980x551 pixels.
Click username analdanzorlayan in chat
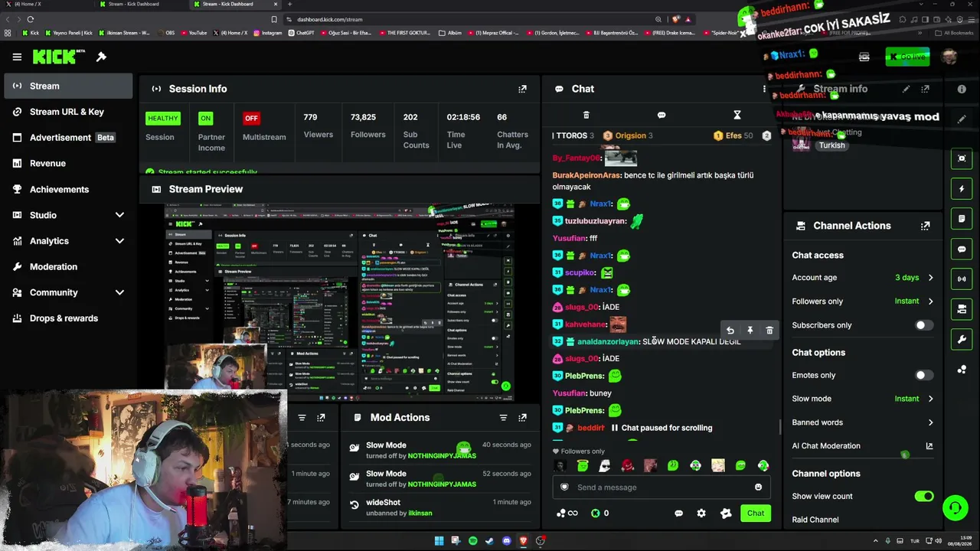click(608, 341)
